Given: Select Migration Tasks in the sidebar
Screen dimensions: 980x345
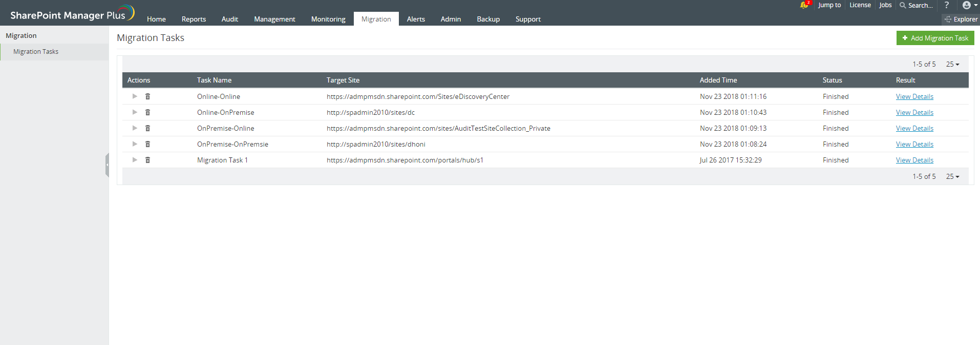Looking at the screenshot, I should pyautogui.click(x=36, y=52).
